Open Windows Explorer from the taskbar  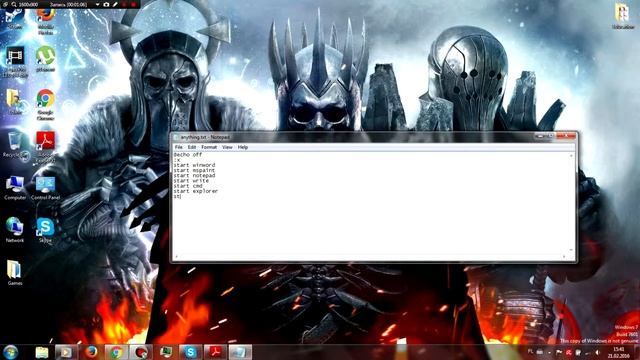coord(41,352)
